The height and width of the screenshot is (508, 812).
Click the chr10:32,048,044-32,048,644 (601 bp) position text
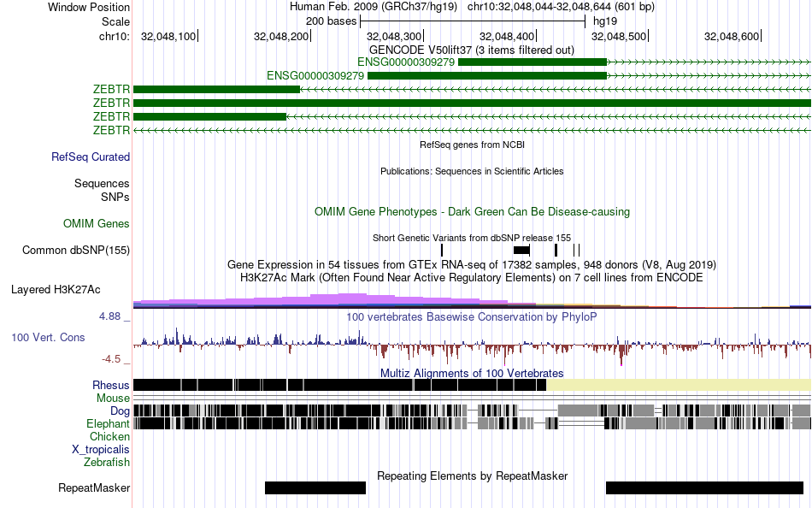click(x=561, y=7)
